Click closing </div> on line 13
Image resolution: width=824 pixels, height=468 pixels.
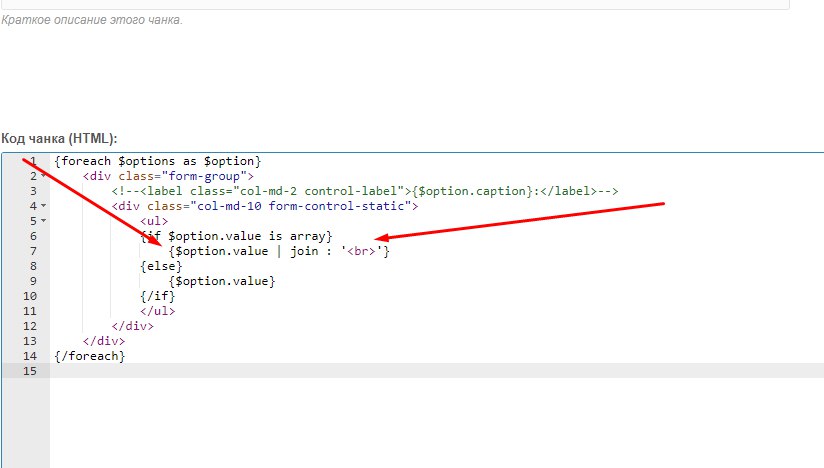104,341
